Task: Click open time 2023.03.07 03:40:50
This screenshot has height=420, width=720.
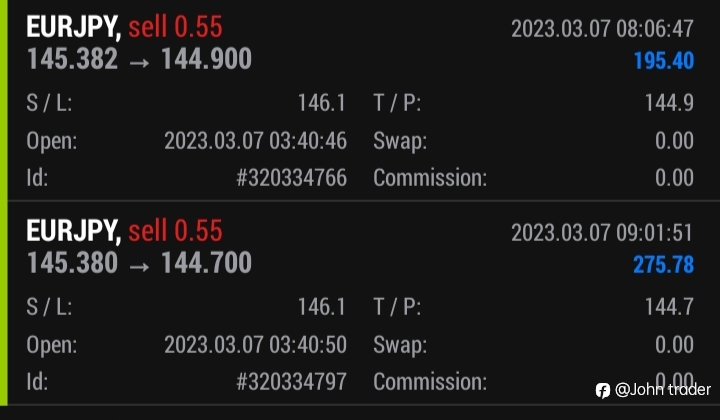Action: [255, 344]
